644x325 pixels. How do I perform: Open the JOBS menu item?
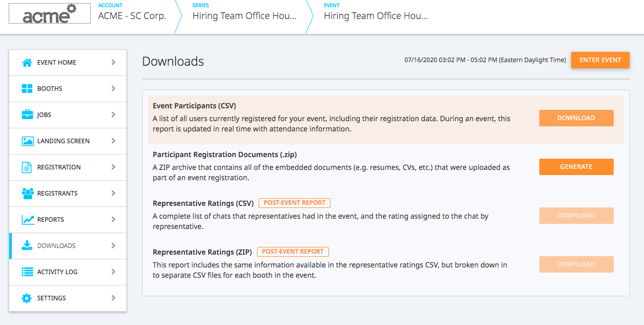point(68,115)
